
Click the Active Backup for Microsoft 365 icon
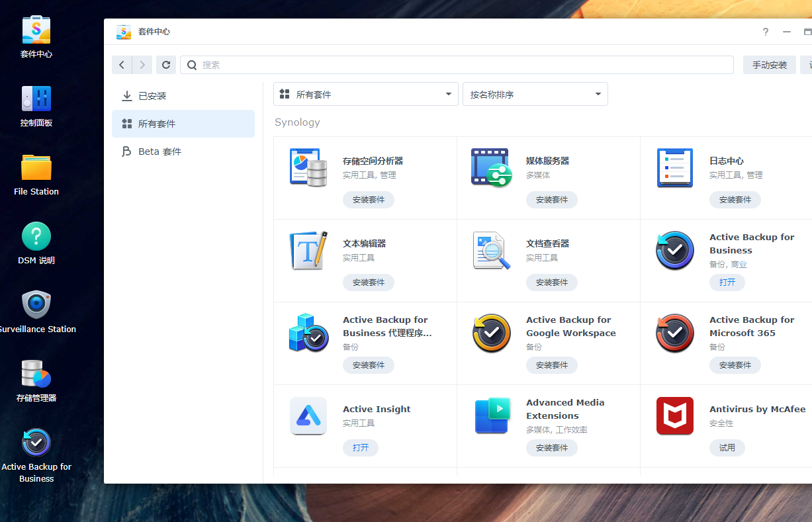point(675,333)
